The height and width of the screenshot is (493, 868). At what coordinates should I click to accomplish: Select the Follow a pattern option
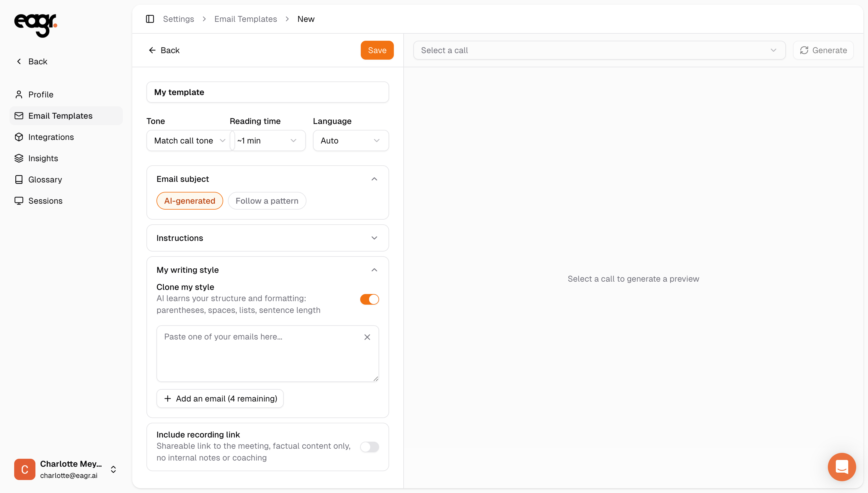pos(267,201)
